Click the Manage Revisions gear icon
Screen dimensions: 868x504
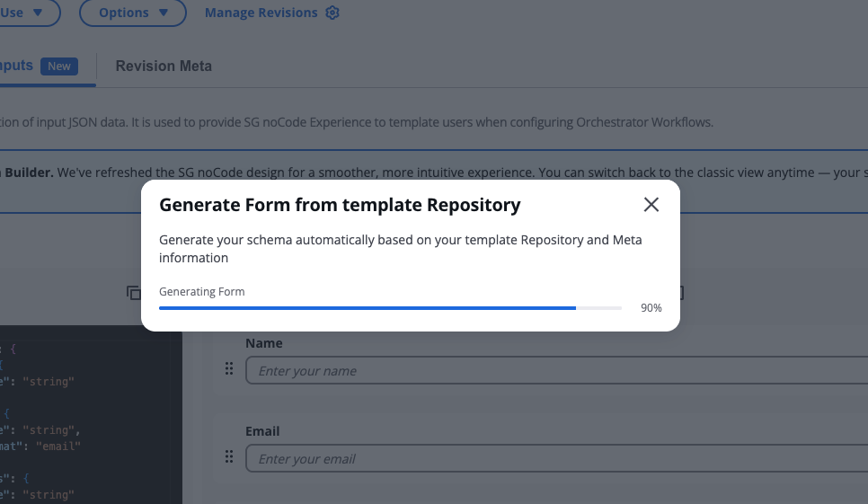point(332,13)
